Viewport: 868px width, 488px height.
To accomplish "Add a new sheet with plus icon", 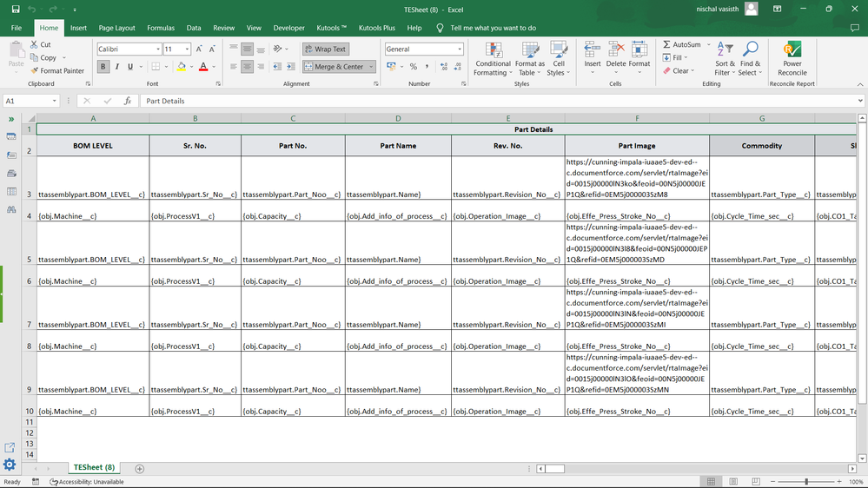I will (x=139, y=469).
